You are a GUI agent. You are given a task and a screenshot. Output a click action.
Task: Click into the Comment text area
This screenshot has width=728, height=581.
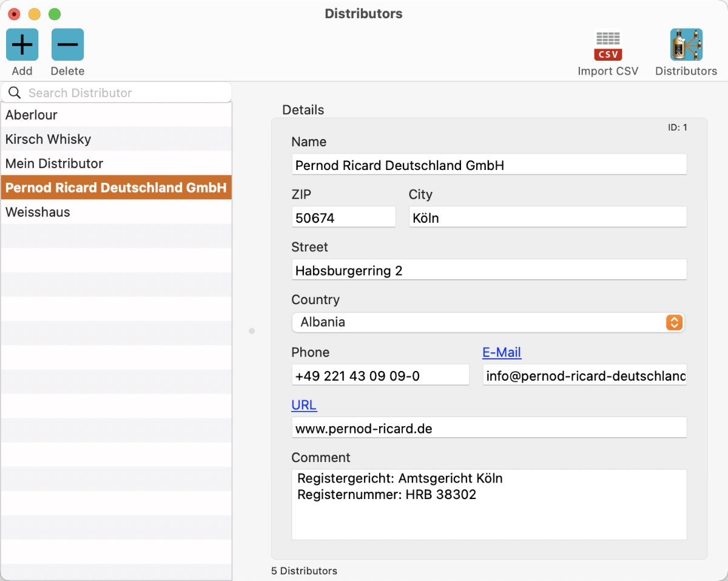(x=489, y=505)
